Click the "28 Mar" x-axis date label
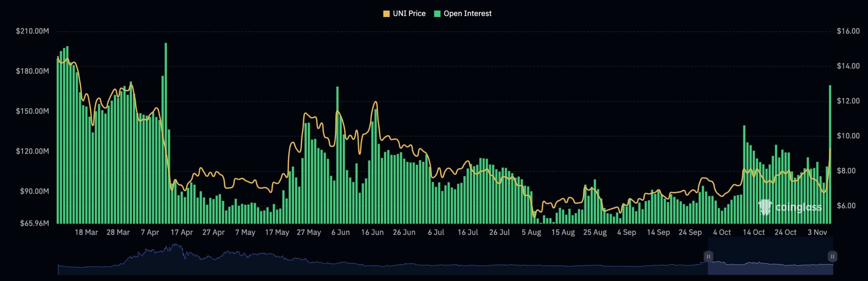This screenshot has height=281, width=868. [x=118, y=232]
